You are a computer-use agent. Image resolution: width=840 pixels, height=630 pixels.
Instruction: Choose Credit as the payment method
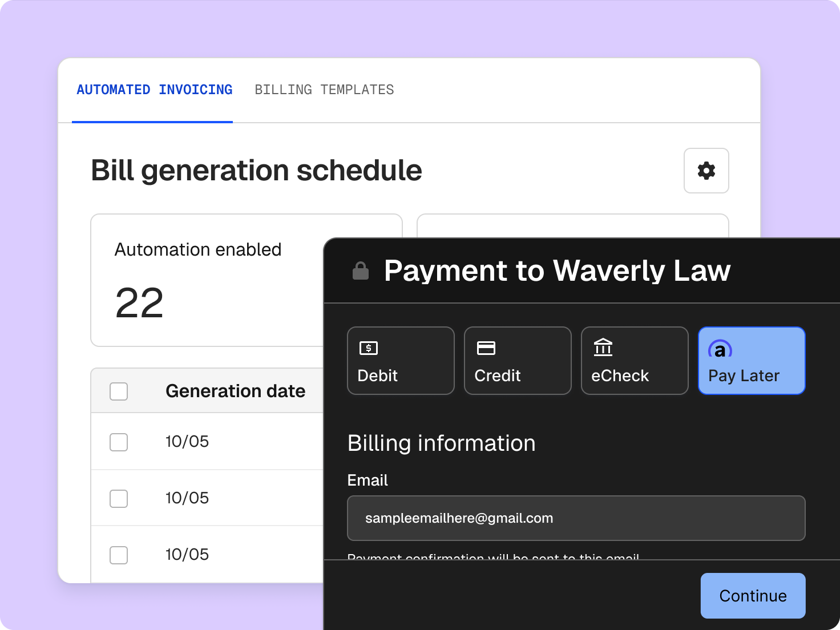point(518,361)
